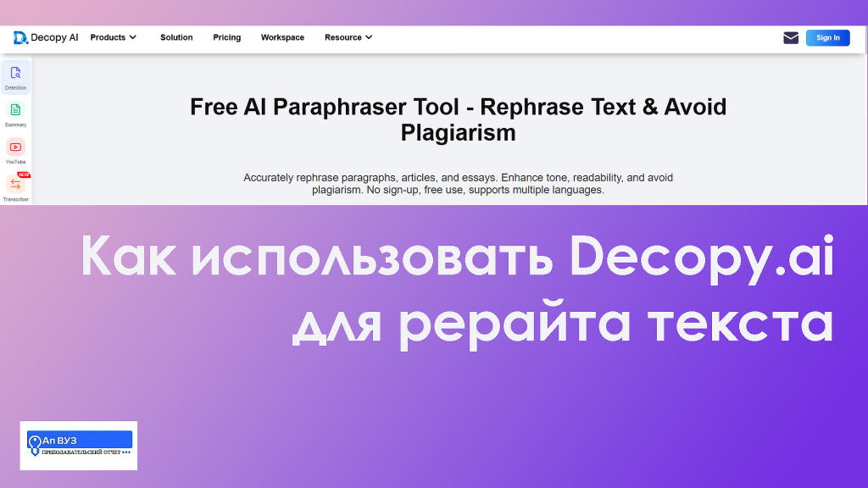Open the Summary tool in sidebar
Screen dimensions: 868x488
click(x=15, y=114)
